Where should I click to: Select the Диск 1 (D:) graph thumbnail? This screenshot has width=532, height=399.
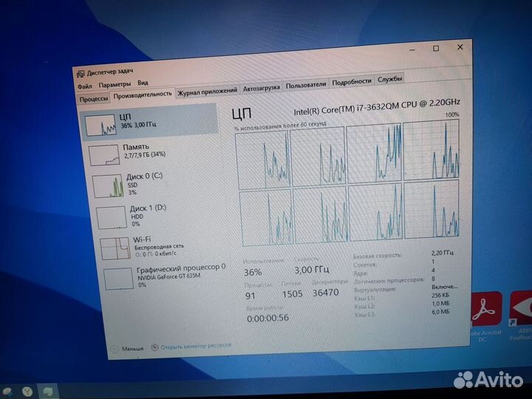click(x=112, y=217)
